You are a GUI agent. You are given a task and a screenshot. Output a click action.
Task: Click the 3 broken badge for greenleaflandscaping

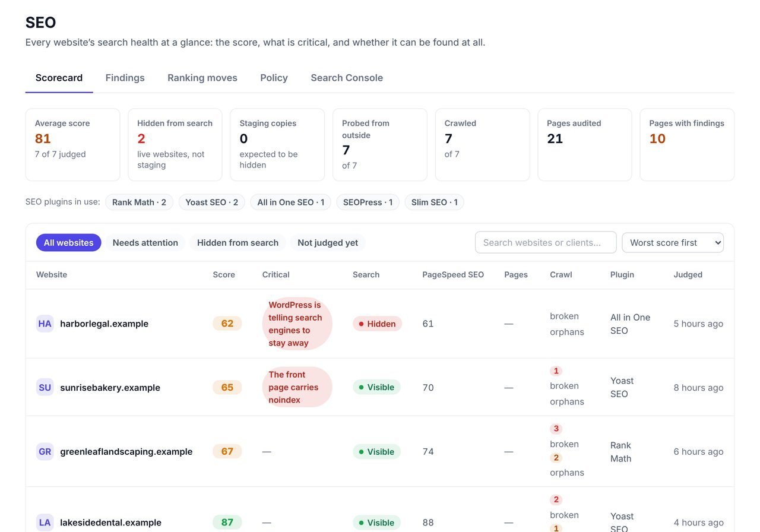(x=556, y=429)
